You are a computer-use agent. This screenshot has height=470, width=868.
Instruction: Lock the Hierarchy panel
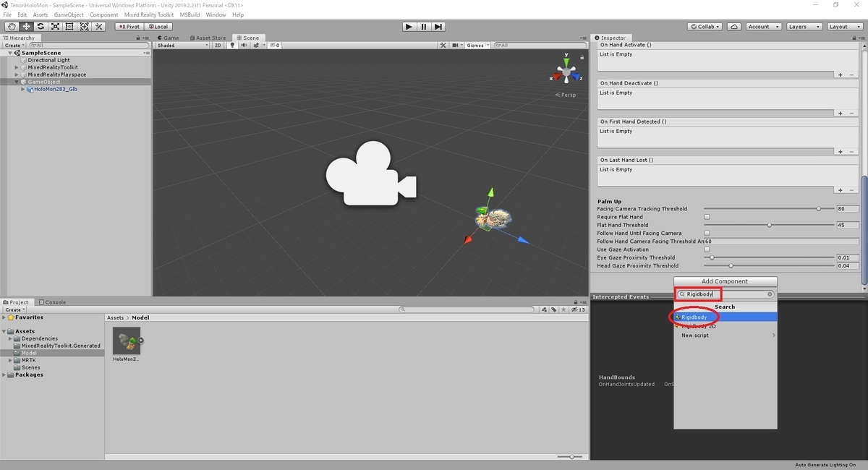[x=138, y=38]
